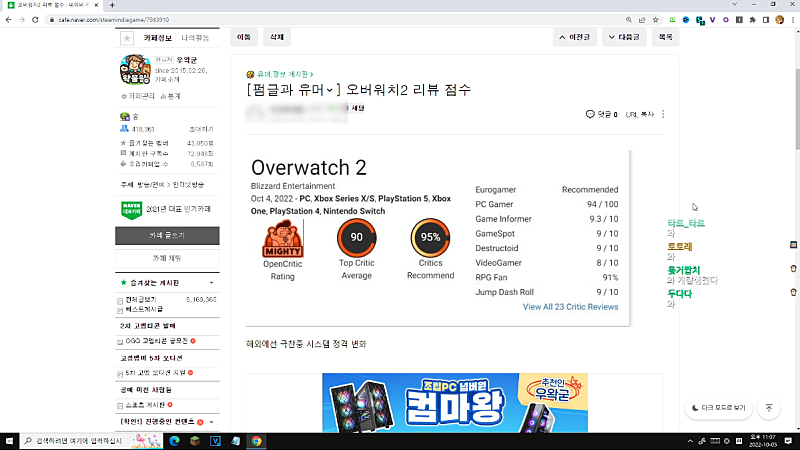Click the blue circular play extension icon

(x=686, y=20)
